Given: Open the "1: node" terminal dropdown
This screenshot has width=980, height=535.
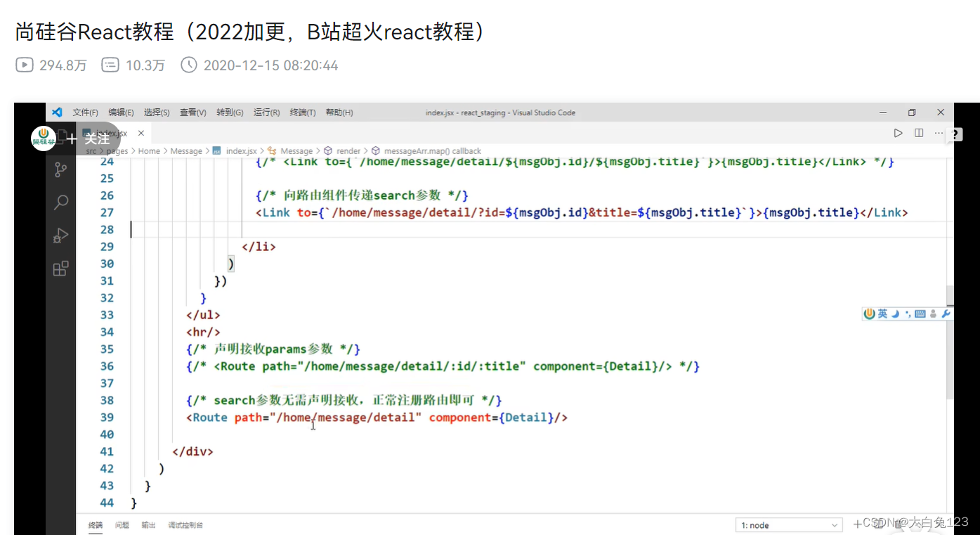Looking at the screenshot, I should (x=788, y=525).
